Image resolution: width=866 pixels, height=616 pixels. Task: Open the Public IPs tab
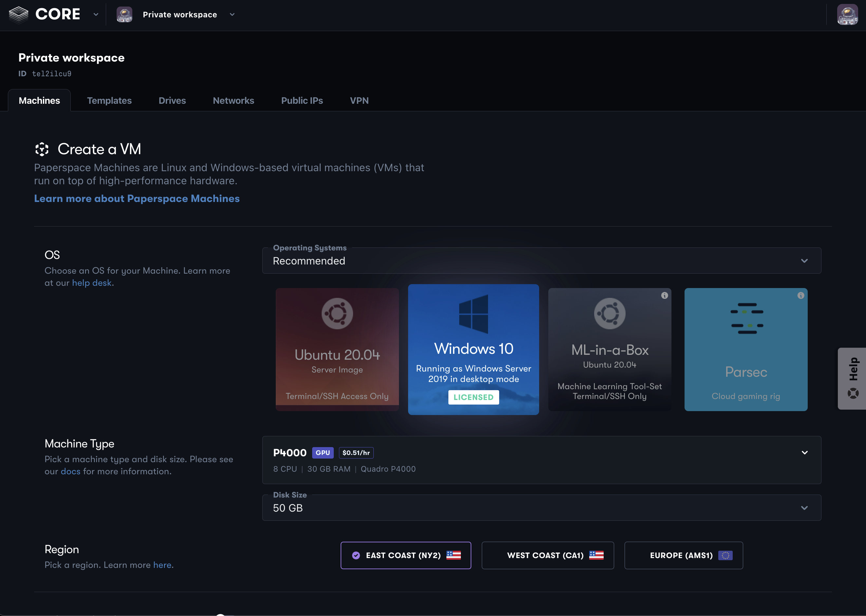[302, 100]
